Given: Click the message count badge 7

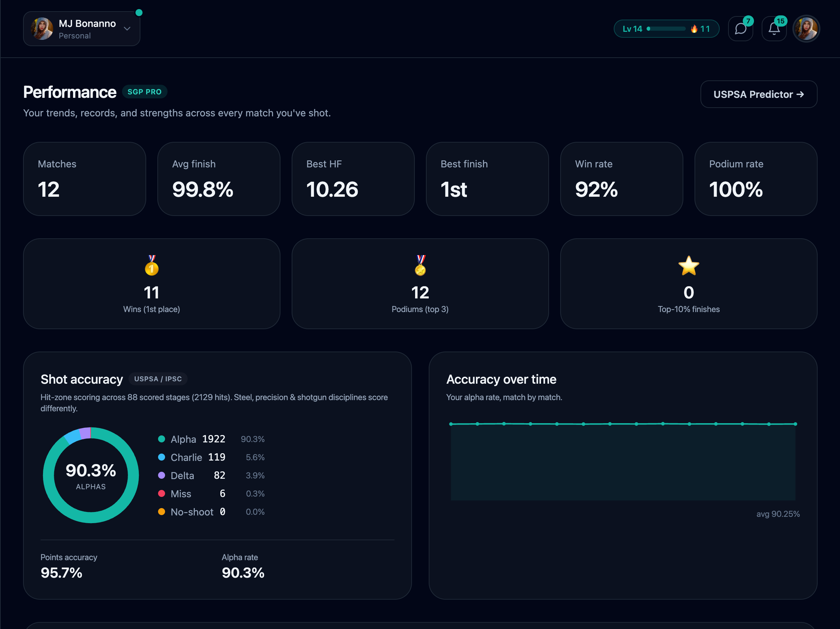Looking at the screenshot, I should (748, 21).
